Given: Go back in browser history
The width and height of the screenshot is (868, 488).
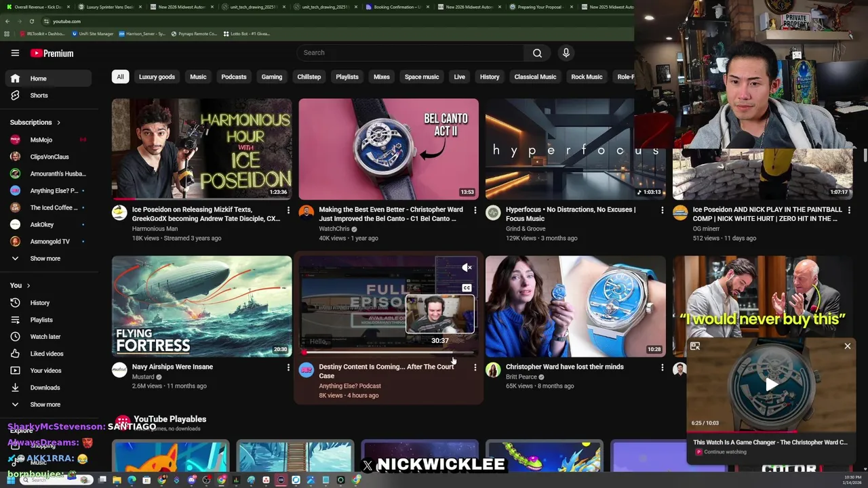Looking at the screenshot, I should [7, 21].
